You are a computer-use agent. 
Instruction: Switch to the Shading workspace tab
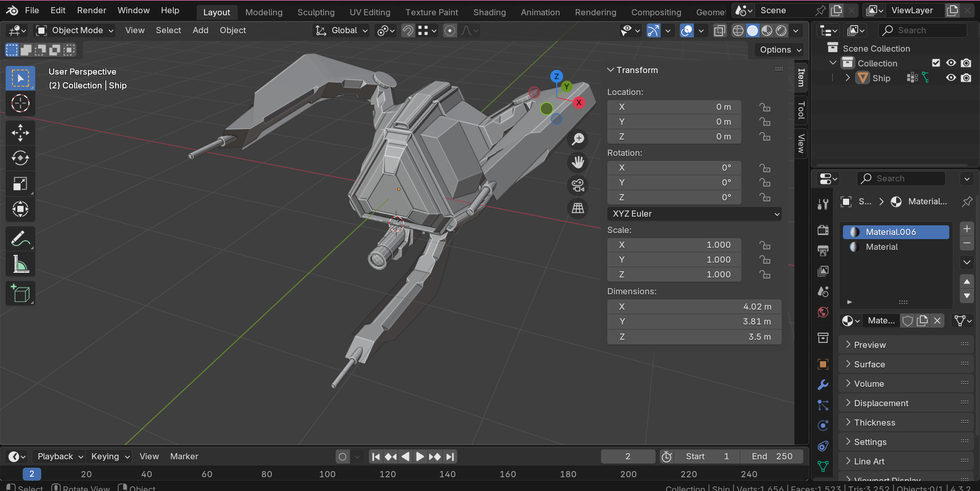point(489,12)
